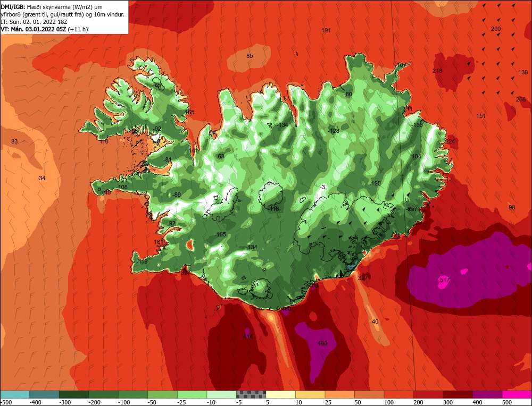Click the purple legend swatch between 400 and 500
Screen dimensions: 532x406
487,395
